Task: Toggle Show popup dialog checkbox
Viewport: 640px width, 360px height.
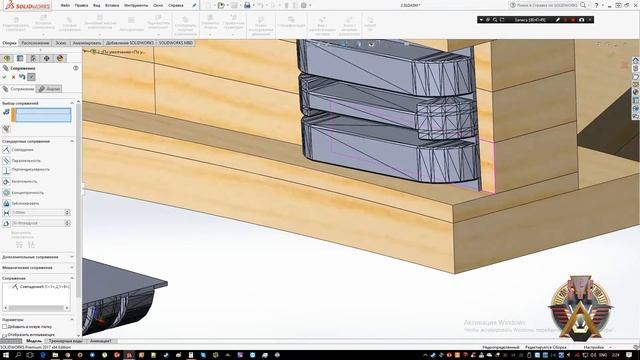Action: 4,335
